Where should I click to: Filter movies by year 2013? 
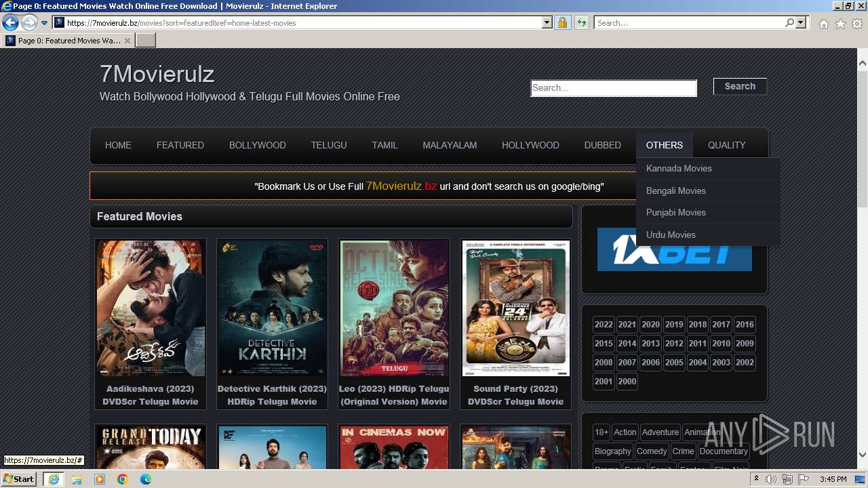650,344
